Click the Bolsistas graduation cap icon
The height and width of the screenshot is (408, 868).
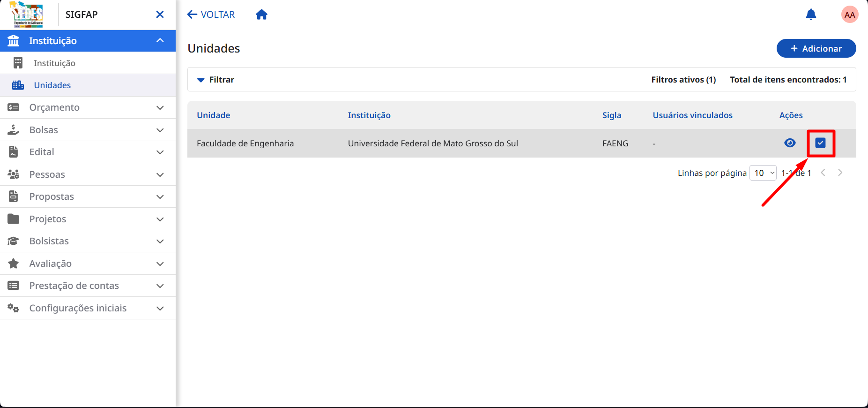point(14,241)
